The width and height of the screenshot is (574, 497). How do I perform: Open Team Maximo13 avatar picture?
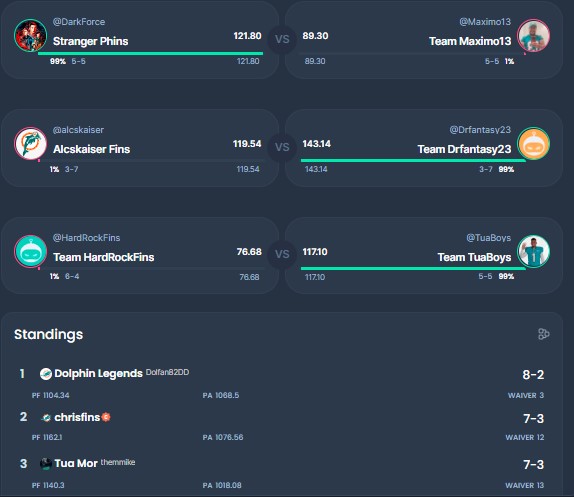(x=533, y=36)
